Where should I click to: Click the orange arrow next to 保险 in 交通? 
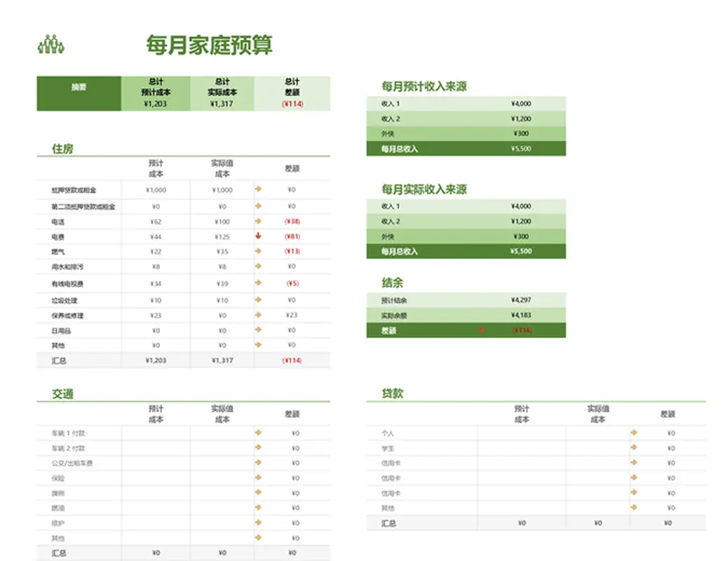[259, 478]
